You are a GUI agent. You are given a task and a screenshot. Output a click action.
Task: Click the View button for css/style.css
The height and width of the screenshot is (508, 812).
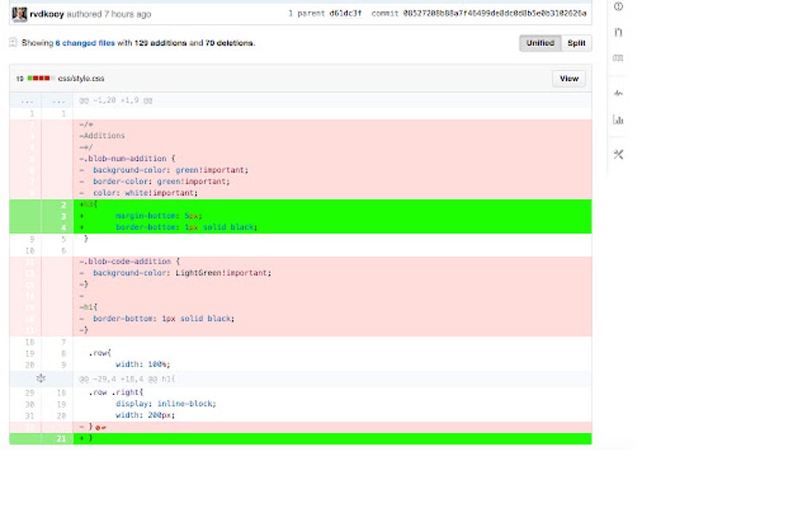click(x=568, y=79)
